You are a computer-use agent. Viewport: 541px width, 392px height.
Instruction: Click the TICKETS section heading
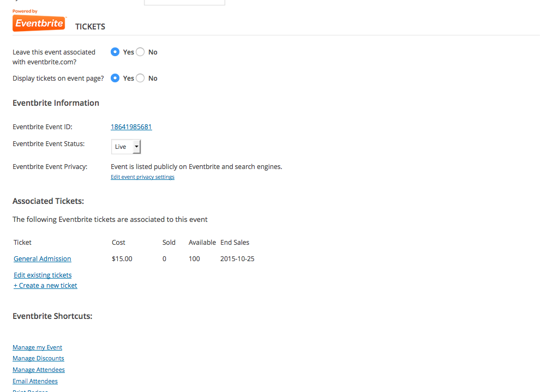coord(91,27)
